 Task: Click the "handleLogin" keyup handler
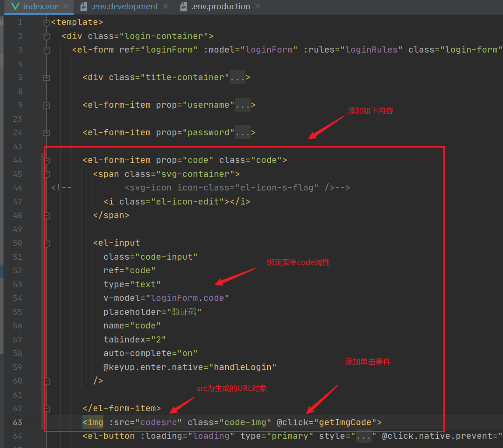pyautogui.click(x=243, y=367)
